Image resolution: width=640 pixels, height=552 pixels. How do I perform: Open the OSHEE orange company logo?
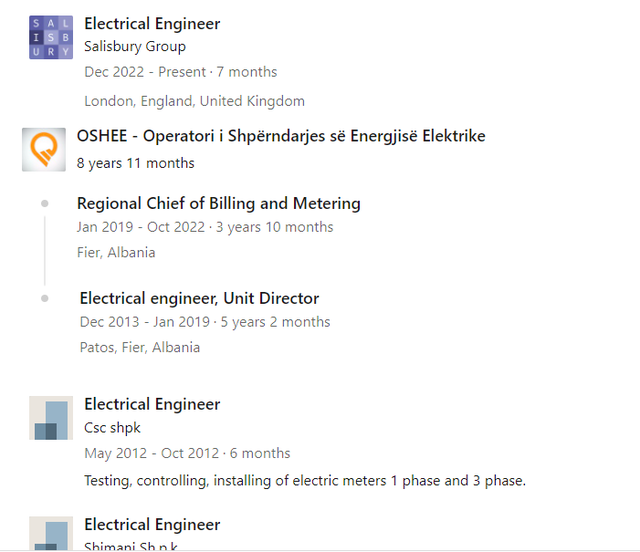pyautogui.click(x=44, y=149)
